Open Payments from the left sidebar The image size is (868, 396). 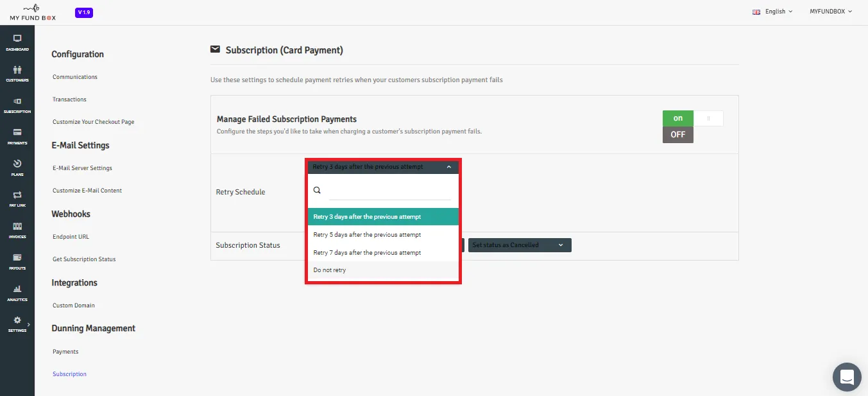(x=17, y=136)
